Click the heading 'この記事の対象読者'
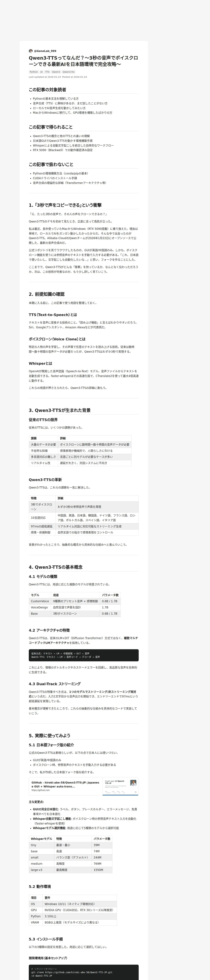 click(47, 90)
